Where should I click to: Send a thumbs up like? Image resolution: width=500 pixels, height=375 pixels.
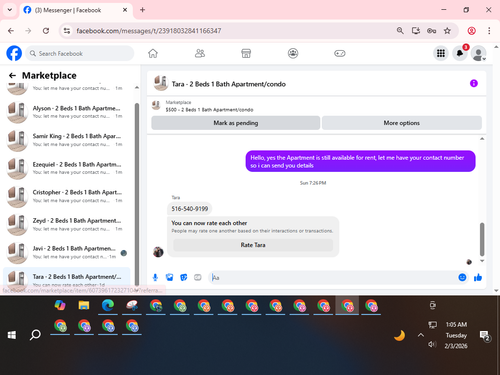click(478, 277)
